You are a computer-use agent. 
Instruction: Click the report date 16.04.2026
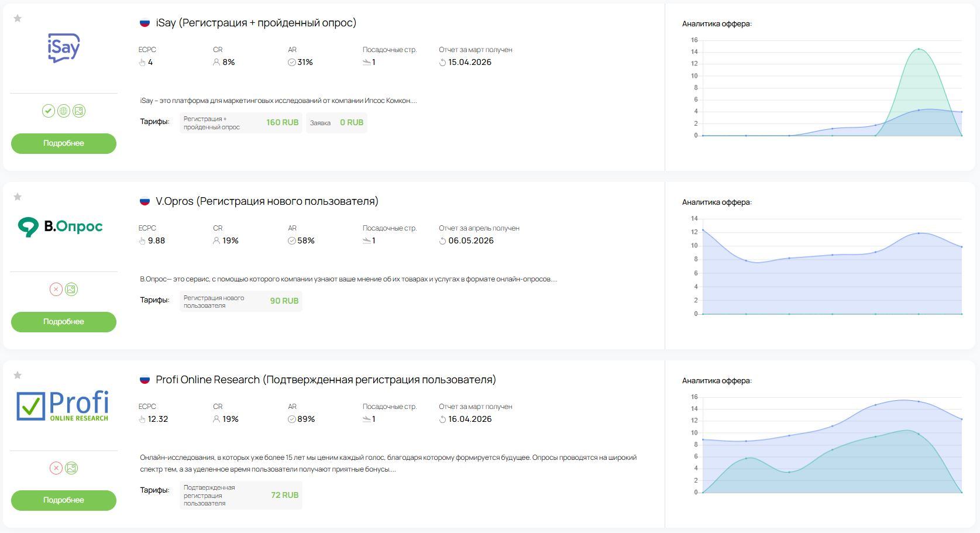(x=470, y=419)
